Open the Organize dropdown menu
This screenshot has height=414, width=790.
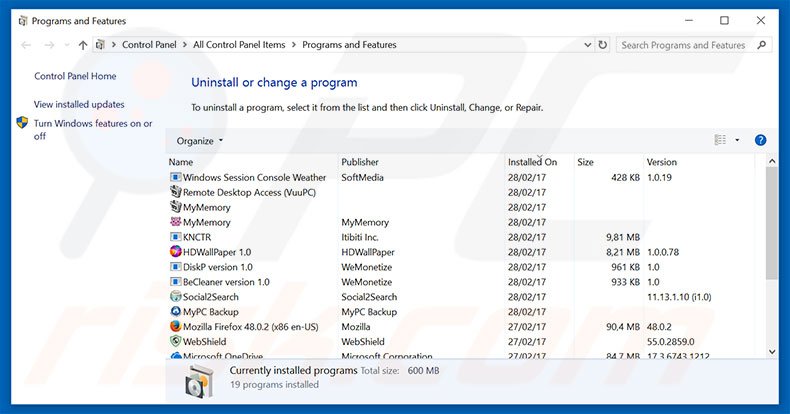(x=200, y=141)
